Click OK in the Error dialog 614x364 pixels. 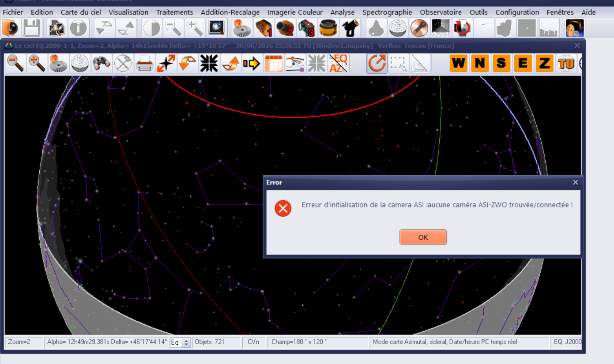click(x=423, y=237)
